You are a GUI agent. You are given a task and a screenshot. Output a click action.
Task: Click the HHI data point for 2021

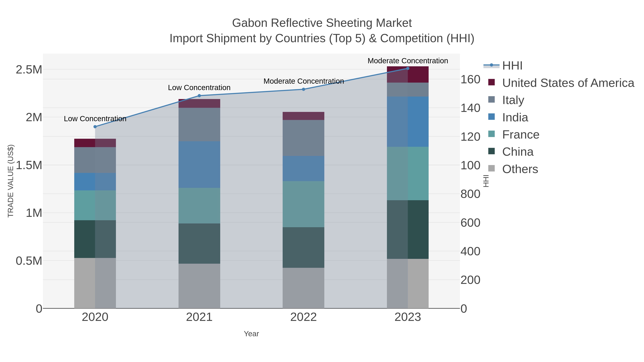(199, 96)
